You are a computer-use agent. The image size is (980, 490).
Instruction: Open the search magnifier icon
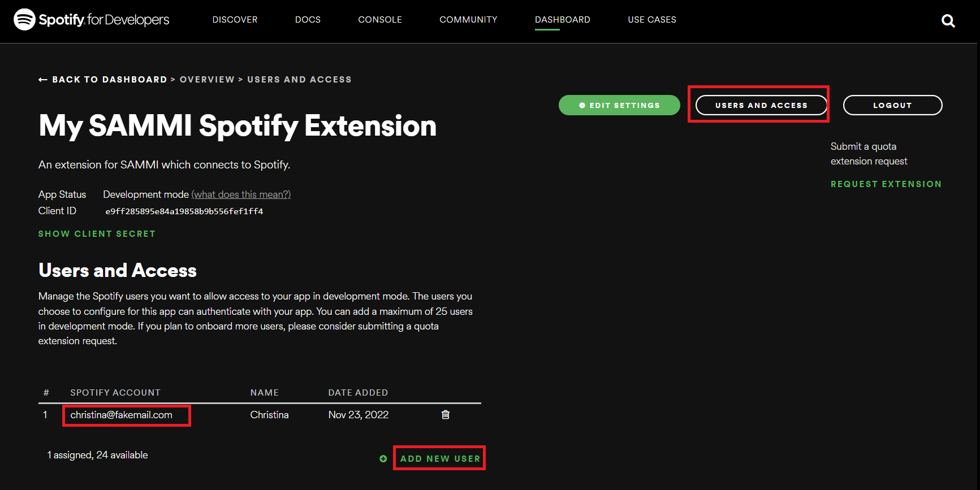click(948, 21)
